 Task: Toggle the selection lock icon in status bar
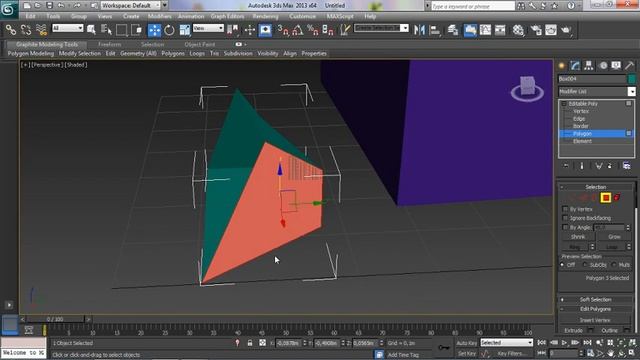click(x=250, y=343)
